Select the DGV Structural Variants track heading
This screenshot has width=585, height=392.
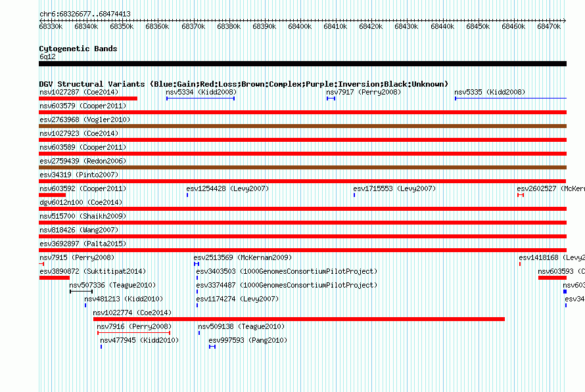pos(244,84)
